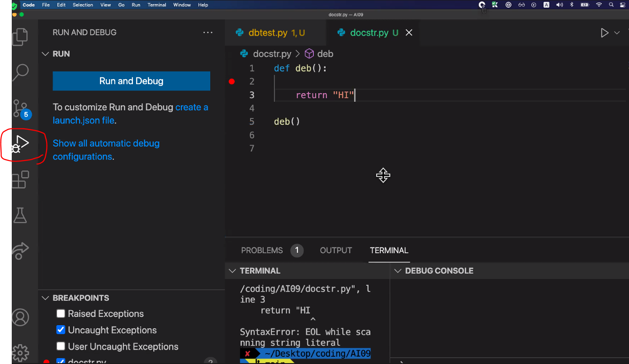Select the TERMINAL panel tab
This screenshot has width=629, height=364.
pyautogui.click(x=389, y=251)
